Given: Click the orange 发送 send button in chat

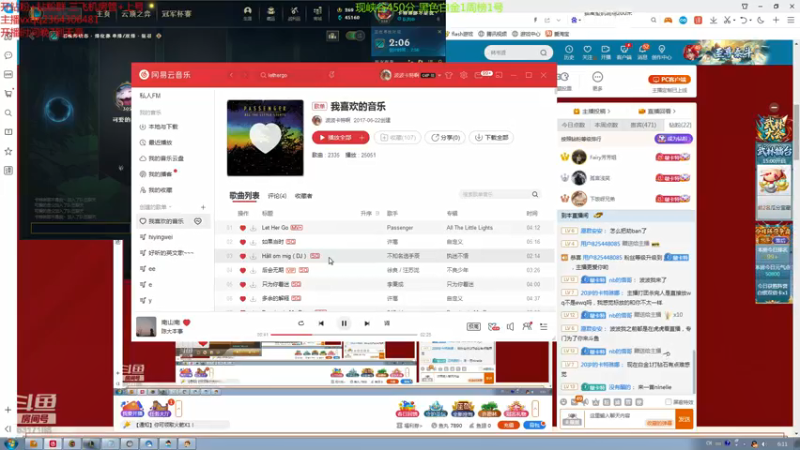Looking at the screenshot, I should (x=684, y=419).
